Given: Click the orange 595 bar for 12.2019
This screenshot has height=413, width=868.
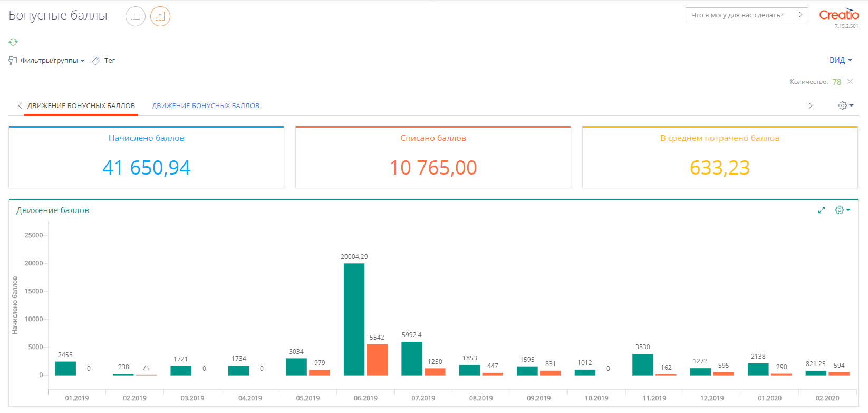Looking at the screenshot, I should point(724,373).
